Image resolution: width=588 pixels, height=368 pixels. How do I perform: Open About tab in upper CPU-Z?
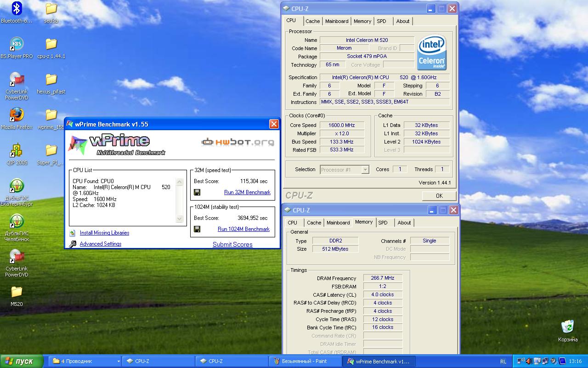(403, 21)
